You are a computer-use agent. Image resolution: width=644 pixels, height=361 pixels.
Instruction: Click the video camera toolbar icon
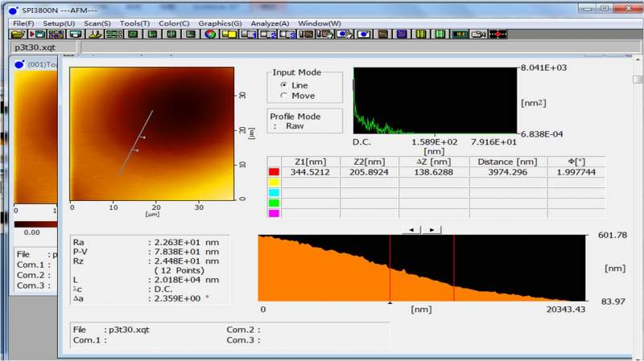tap(478, 35)
